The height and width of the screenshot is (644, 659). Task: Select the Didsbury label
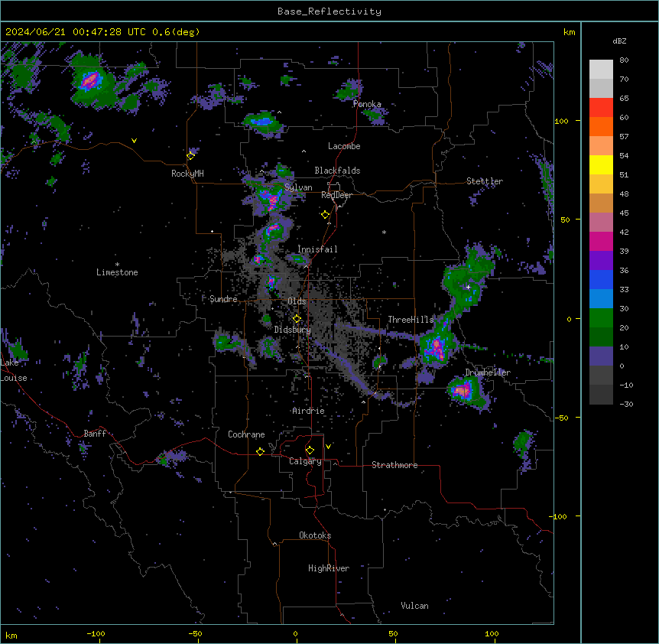[293, 330]
